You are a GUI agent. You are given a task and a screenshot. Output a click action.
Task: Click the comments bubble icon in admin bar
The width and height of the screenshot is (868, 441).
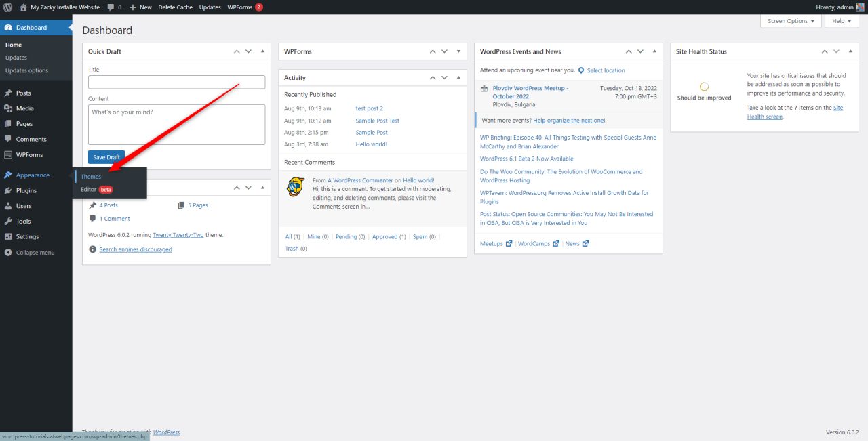tap(111, 7)
